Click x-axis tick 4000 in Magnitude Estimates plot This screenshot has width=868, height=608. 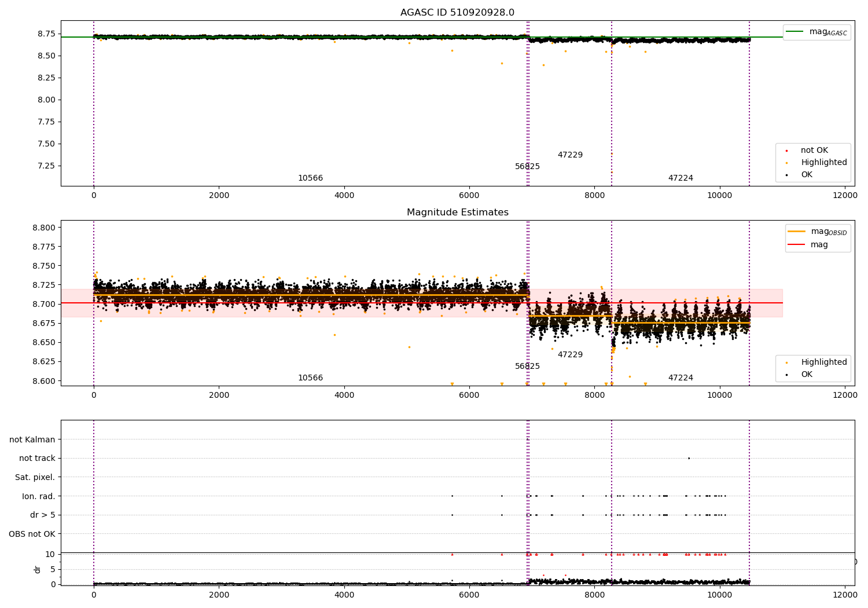344,395
